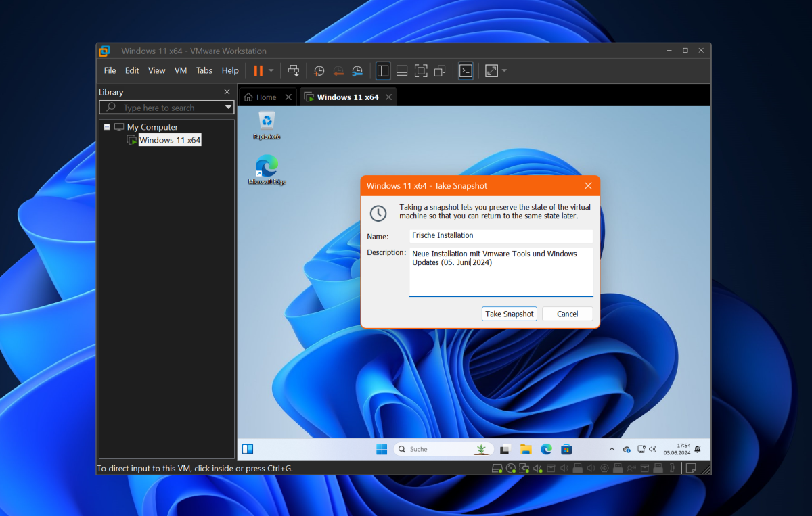The height and width of the screenshot is (516, 812).
Task: Send Ctrl+Alt+Del to the virtual machine
Action: [293, 70]
